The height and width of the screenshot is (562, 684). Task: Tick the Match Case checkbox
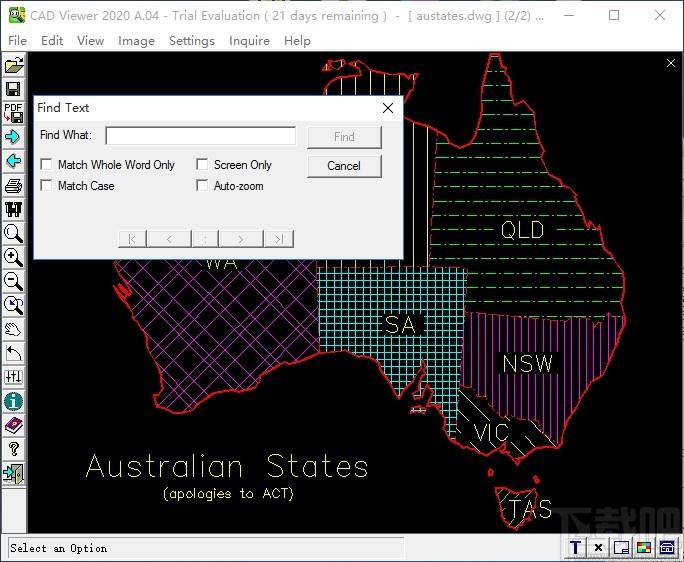point(46,185)
